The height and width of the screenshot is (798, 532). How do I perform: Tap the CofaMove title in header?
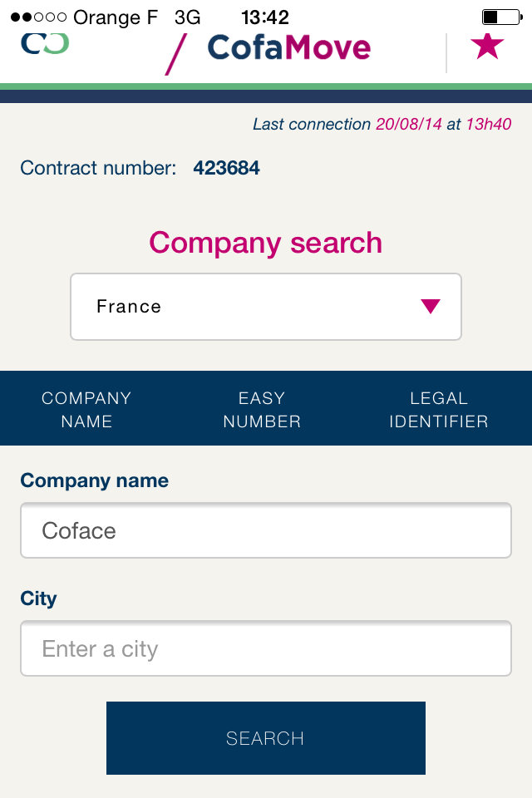(289, 47)
